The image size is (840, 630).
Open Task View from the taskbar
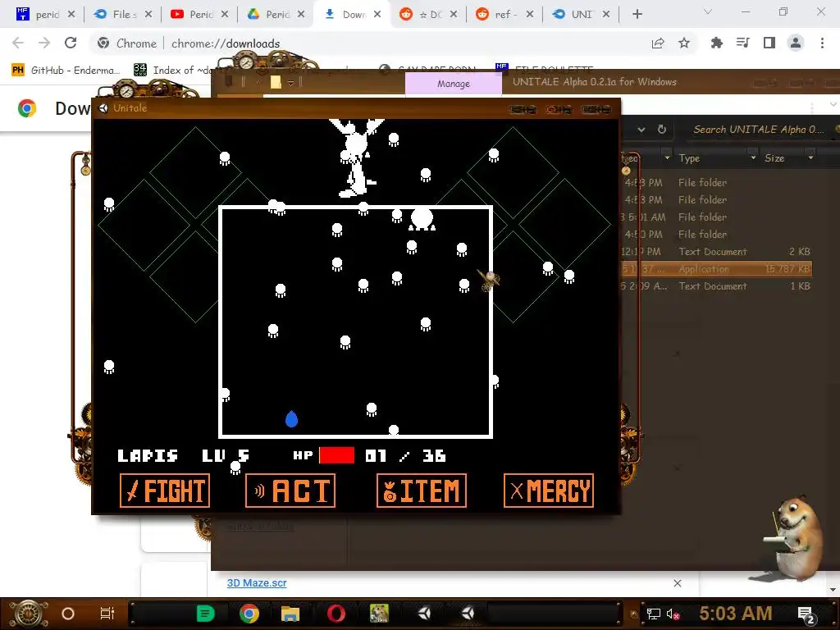(107, 614)
